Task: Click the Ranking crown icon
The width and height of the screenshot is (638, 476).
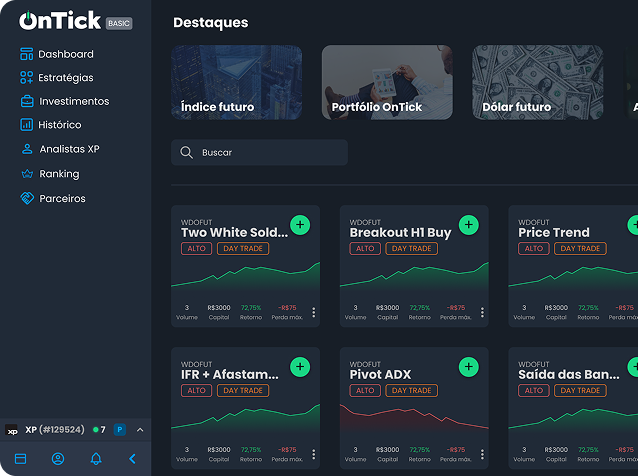Action: [27, 174]
